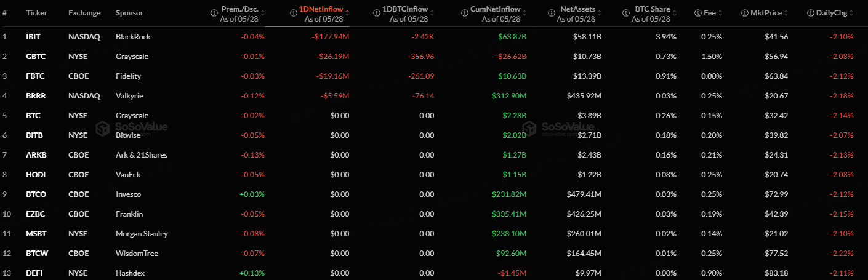This screenshot has height=280, width=868.
Task: Open the BTCO ticker
Action: 36,194
